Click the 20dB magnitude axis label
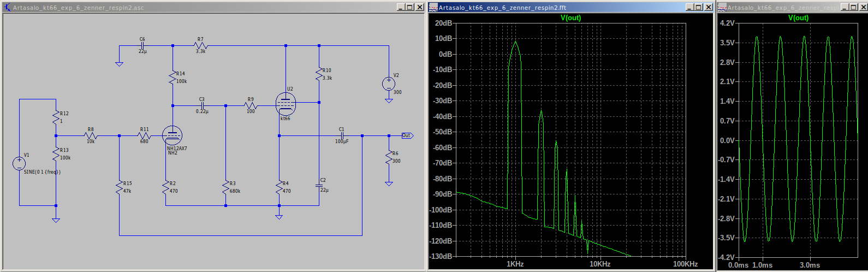This screenshot has height=272, width=868. (443, 23)
